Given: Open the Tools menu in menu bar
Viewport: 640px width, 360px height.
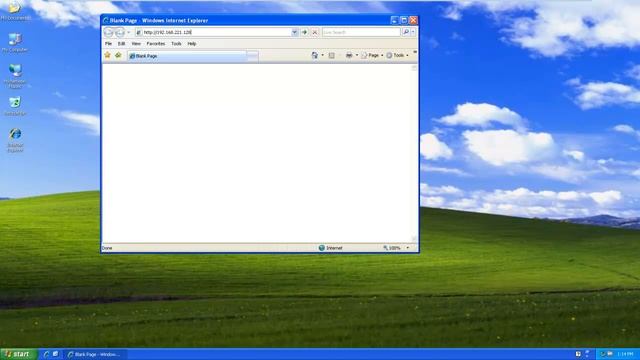Looking at the screenshot, I should 176,44.
